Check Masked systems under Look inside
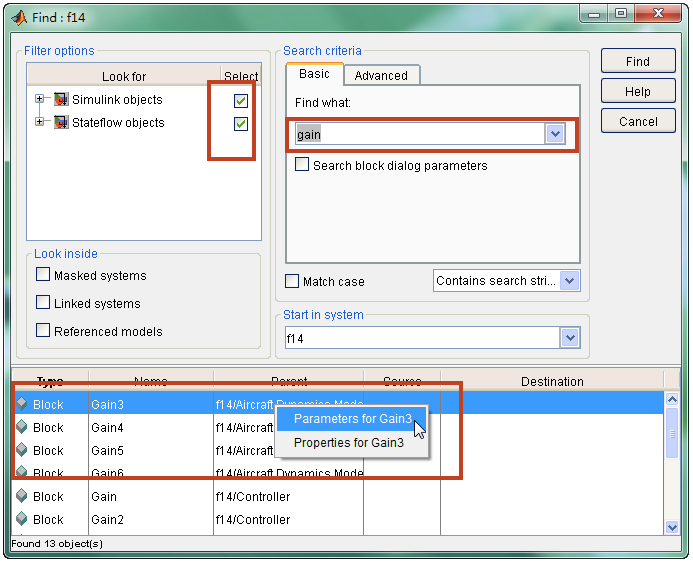This screenshot has width=693, height=565. tap(43, 274)
